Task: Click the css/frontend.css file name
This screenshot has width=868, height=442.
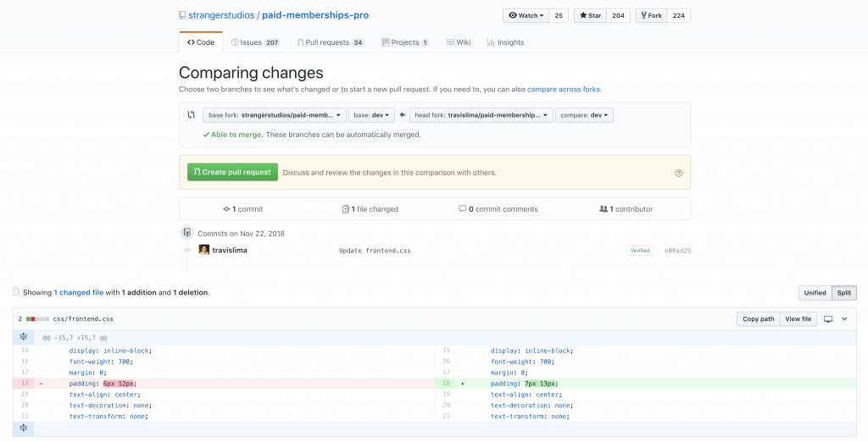Action: click(83, 319)
